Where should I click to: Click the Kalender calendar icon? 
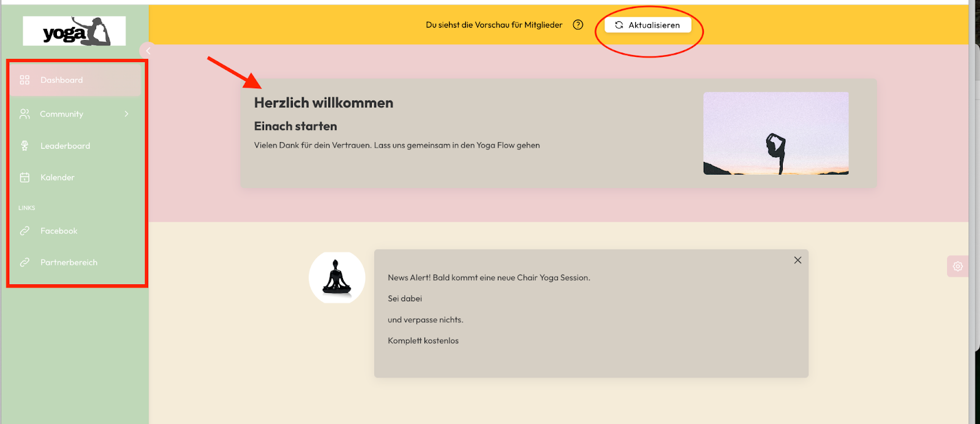[24, 178]
